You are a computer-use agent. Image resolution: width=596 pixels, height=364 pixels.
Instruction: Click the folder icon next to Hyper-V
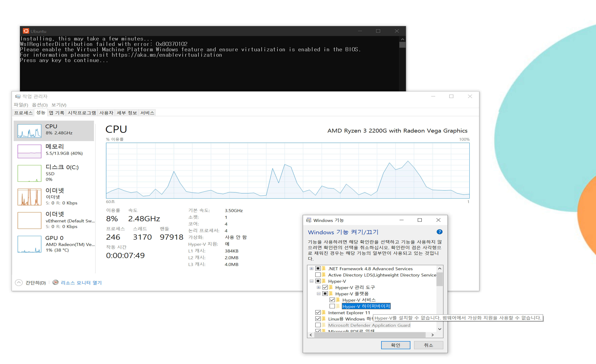pyautogui.click(x=324, y=281)
